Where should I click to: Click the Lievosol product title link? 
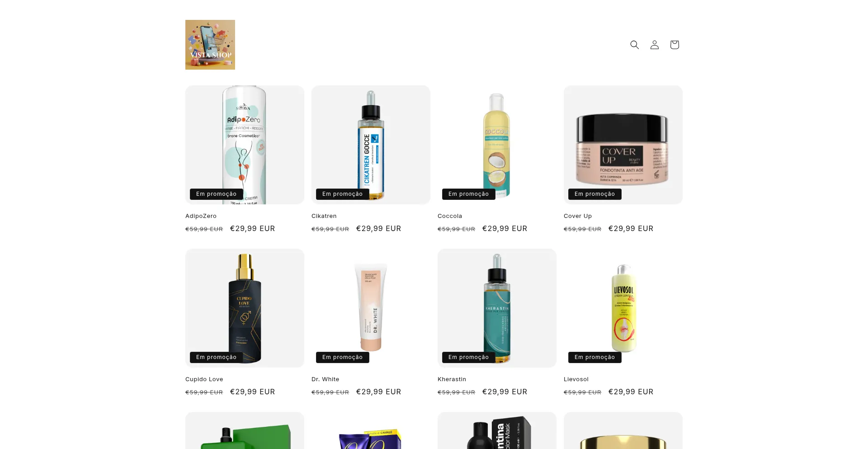pos(576,379)
